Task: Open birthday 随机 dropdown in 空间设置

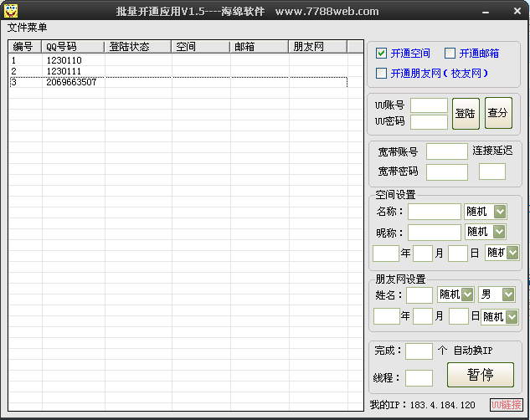Action: click(512, 253)
